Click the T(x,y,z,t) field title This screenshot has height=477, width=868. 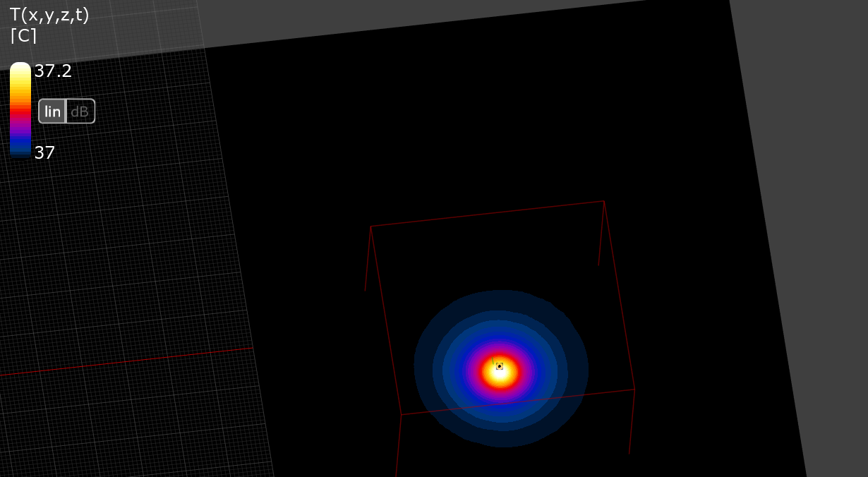(x=49, y=15)
